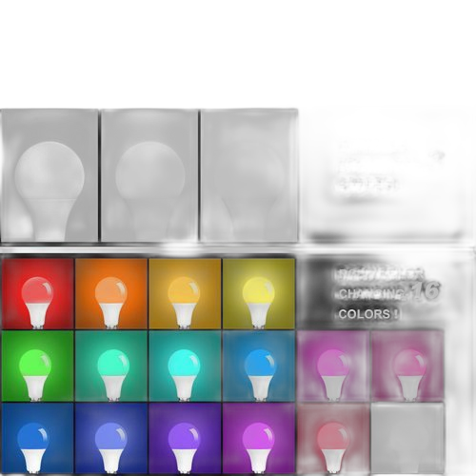Image resolution: width=476 pixels, height=476 pixels.
Task: Choose the rose pink bulb tile
Action: pos(407,366)
